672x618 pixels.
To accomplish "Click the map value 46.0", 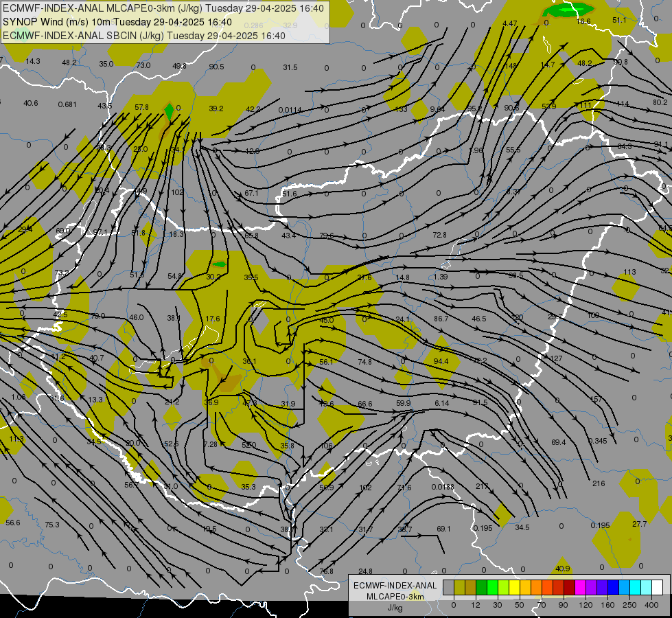I will (x=137, y=317).
